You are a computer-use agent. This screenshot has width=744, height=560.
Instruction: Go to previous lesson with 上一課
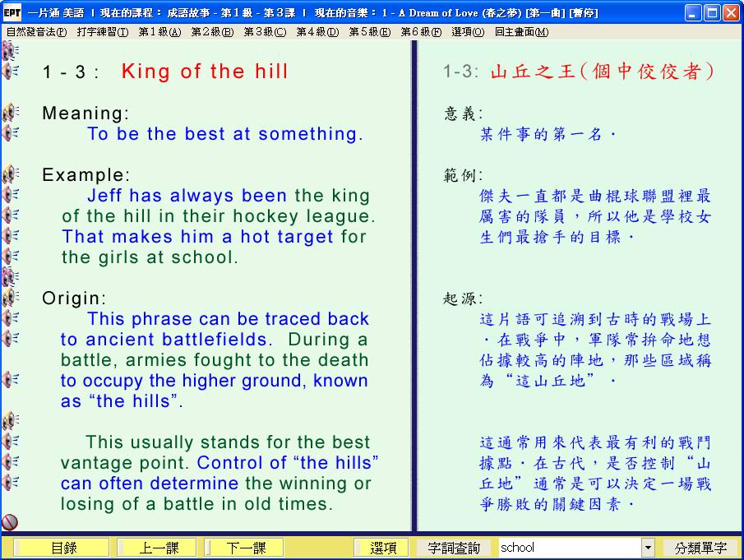click(x=155, y=548)
